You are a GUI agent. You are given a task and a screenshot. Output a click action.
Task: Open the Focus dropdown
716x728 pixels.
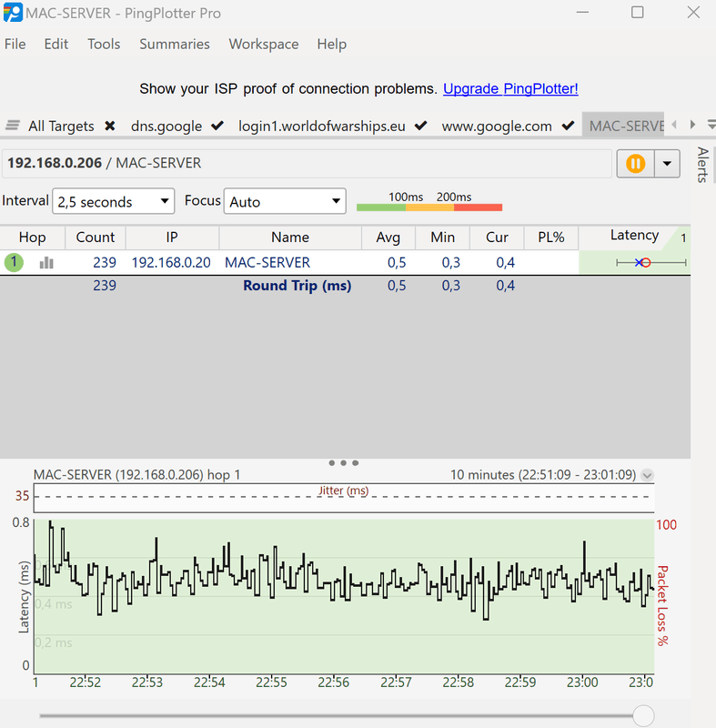point(285,202)
